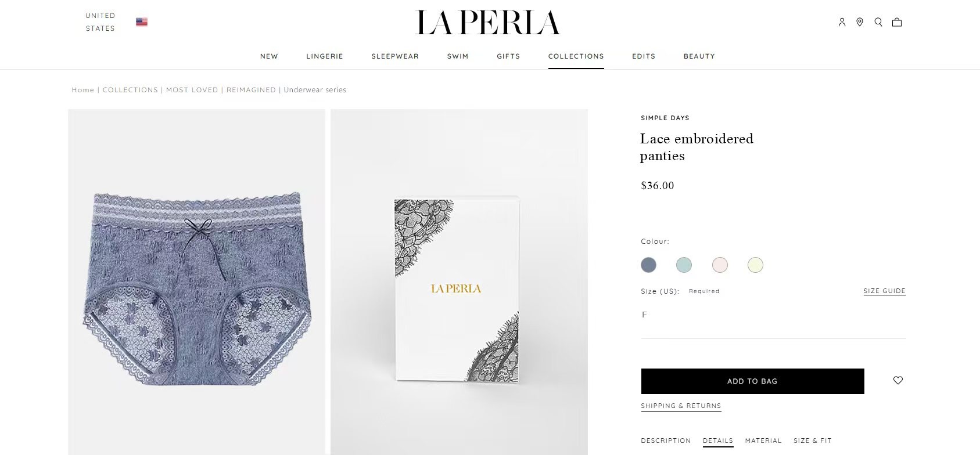Screen dimensions: 980x455
Task: Open the store locator pin icon
Action: [860, 22]
